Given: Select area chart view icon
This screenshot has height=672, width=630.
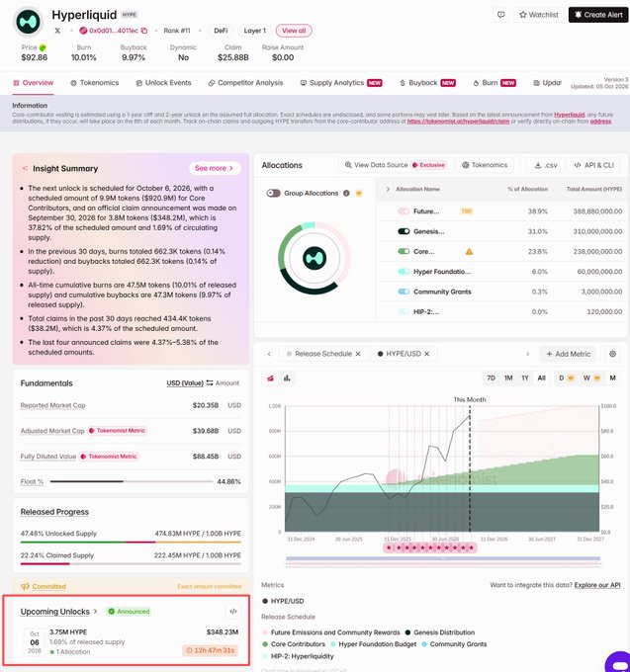Looking at the screenshot, I should [x=271, y=378].
